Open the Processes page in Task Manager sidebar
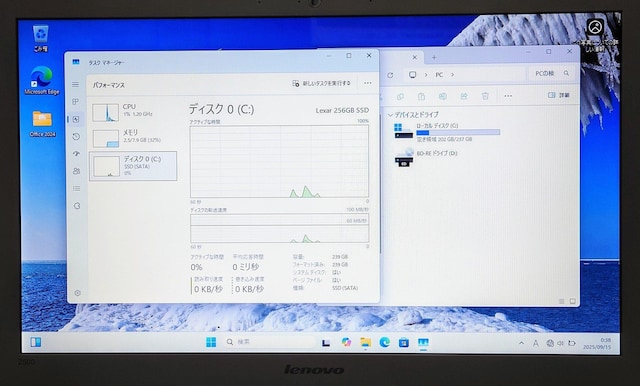Viewport: 640px width, 386px height. pyautogui.click(x=76, y=102)
